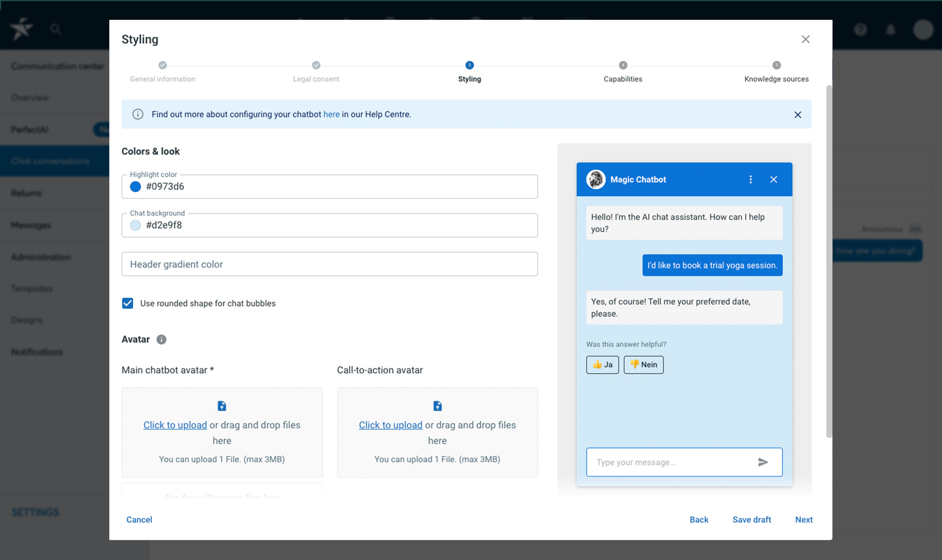Click the Next button

point(804,519)
